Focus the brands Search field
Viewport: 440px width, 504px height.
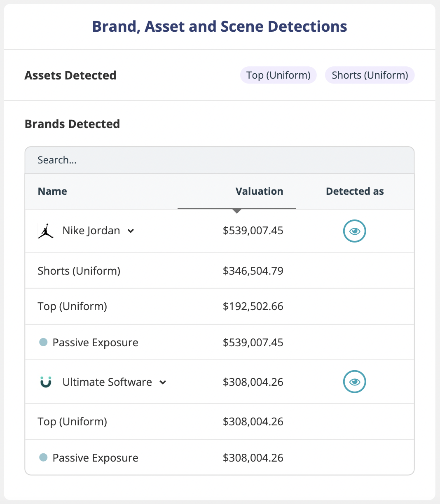coord(219,160)
